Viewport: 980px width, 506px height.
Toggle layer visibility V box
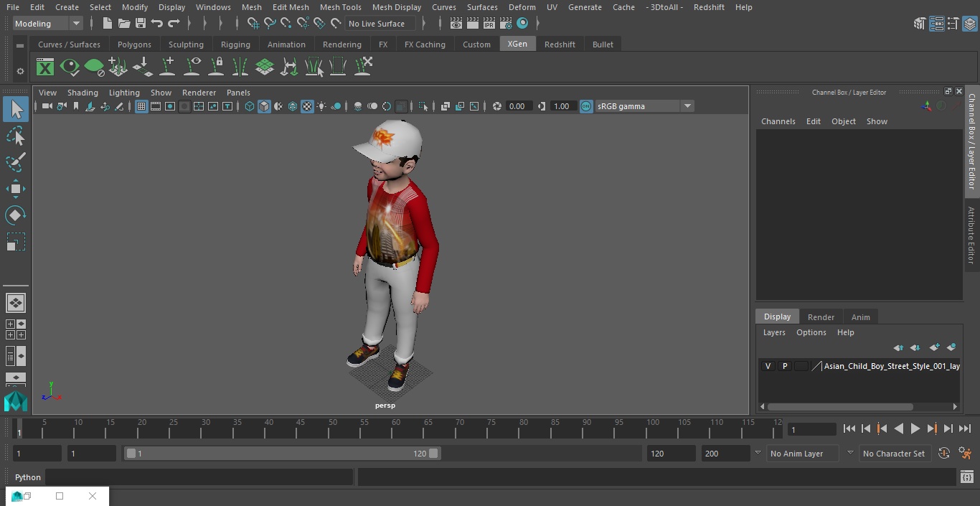click(x=768, y=366)
